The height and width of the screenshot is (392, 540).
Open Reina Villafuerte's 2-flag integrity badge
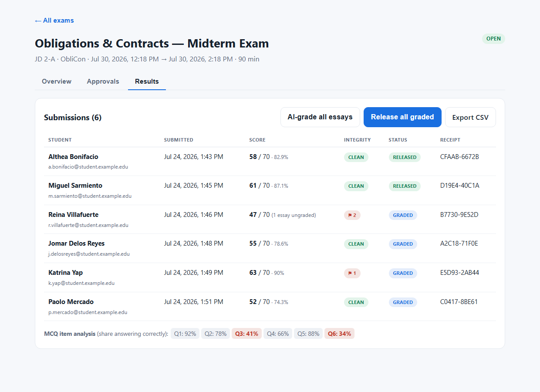pyautogui.click(x=352, y=215)
